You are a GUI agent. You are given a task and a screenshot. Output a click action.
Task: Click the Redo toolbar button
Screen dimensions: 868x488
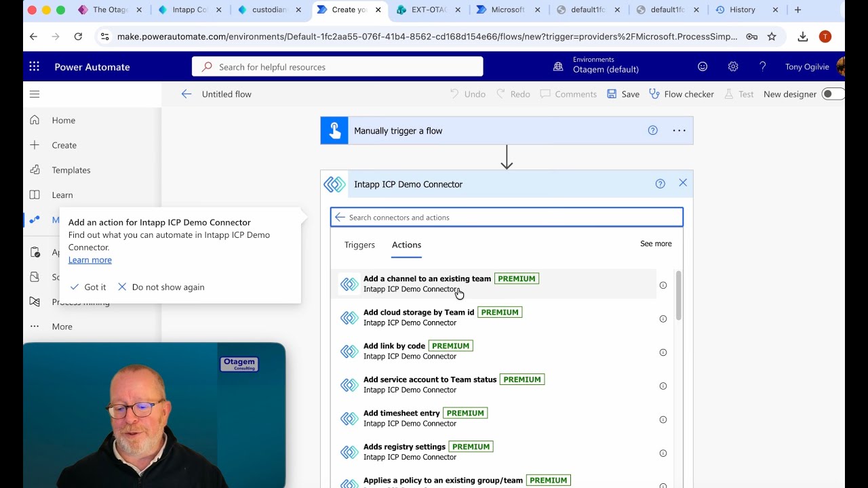pos(513,94)
